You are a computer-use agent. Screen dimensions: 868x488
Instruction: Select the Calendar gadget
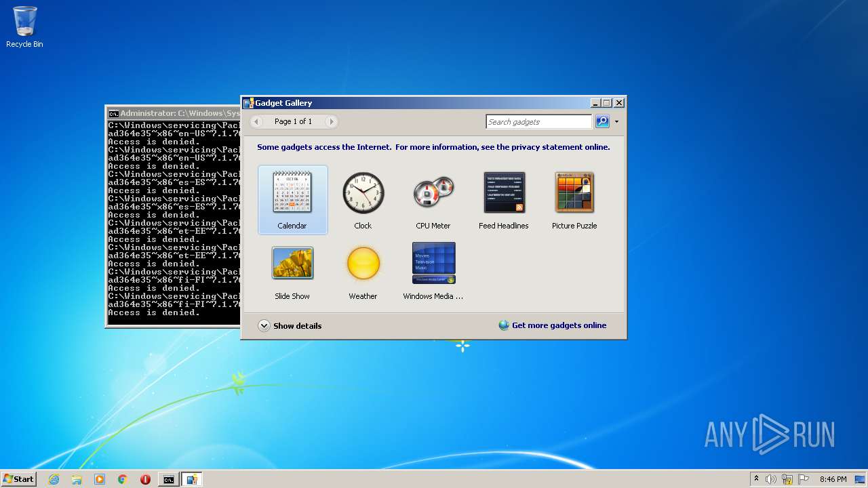(292, 200)
